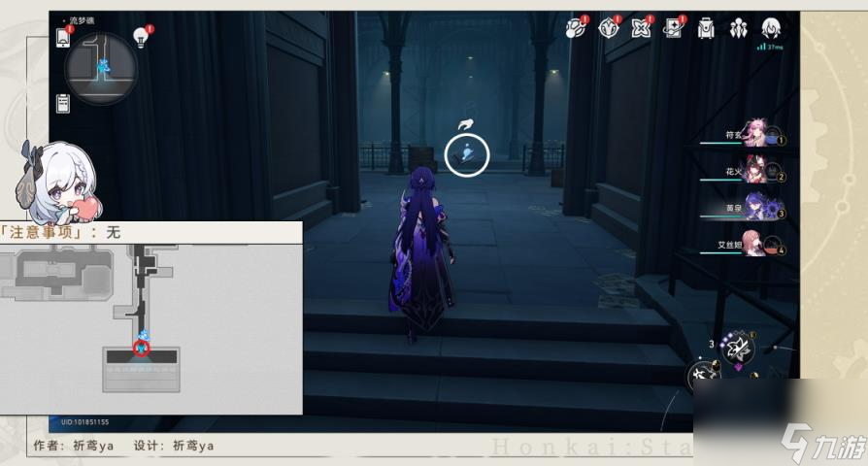The width and height of the screenshot is (868, 466).
Task: Click the 流梦礁 location name
Action: (x=83, y=20)
